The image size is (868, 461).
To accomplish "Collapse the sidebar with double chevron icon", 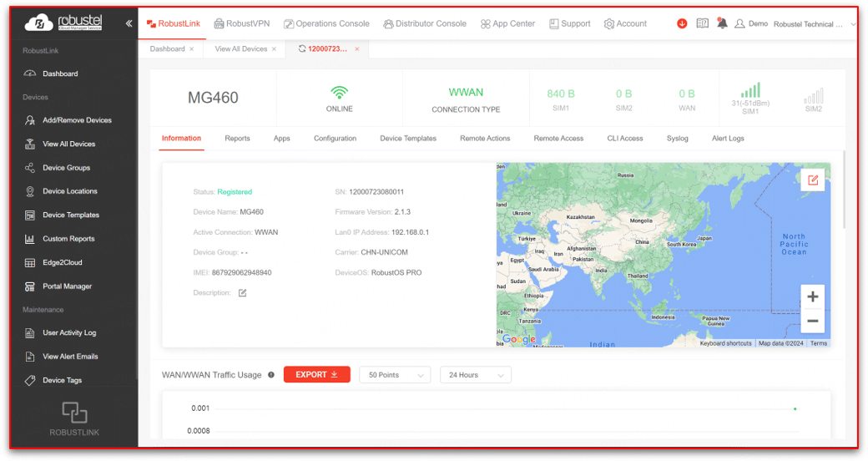I will (129, 23).
